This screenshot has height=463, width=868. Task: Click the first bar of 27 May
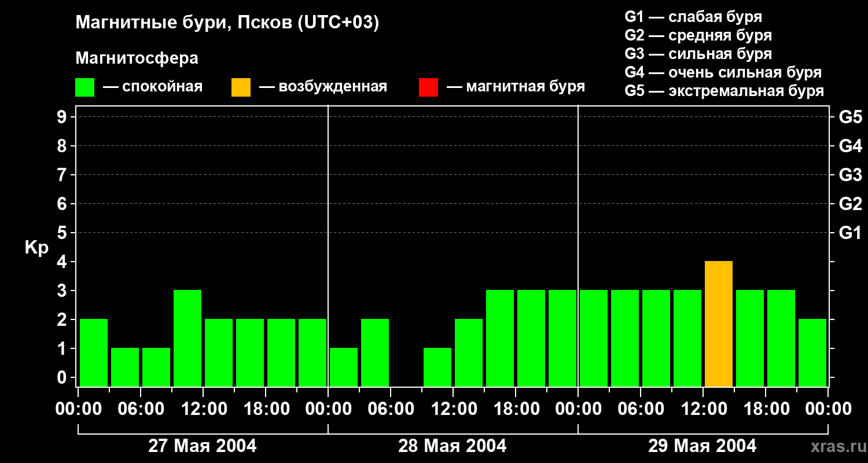pos(94,353)
